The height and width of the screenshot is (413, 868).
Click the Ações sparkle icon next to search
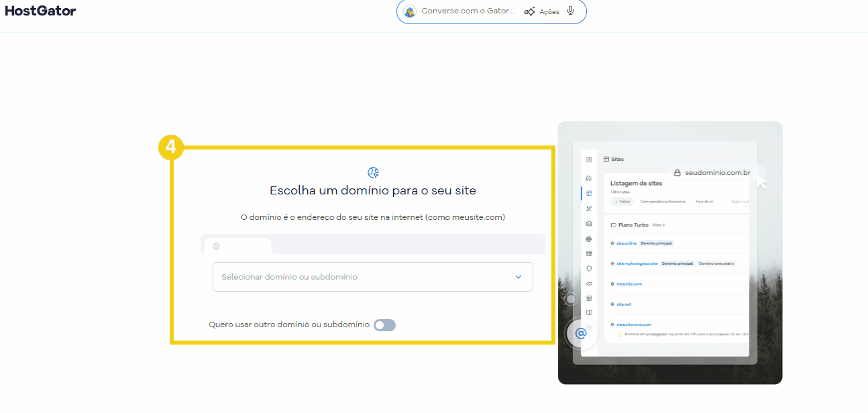[x=530, y=11]
